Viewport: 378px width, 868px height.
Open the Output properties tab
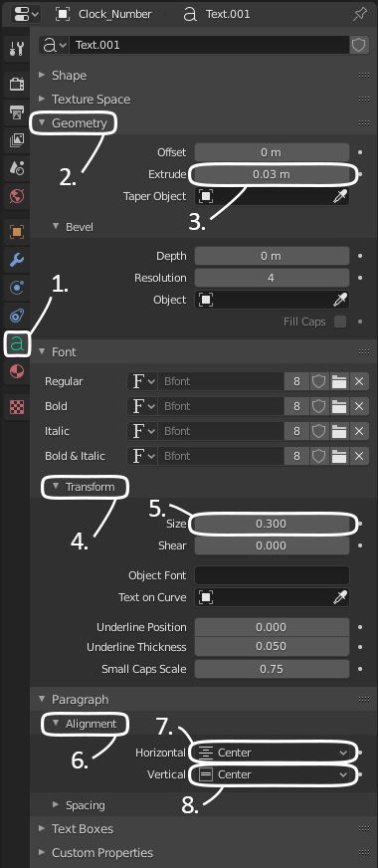coord(17,112)
